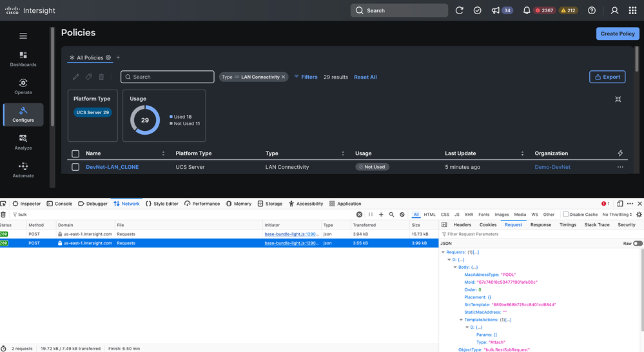This screenshot has height=352, width=644.
Task: Open the alarms bell notifications
Action: (x=526, y=11)
